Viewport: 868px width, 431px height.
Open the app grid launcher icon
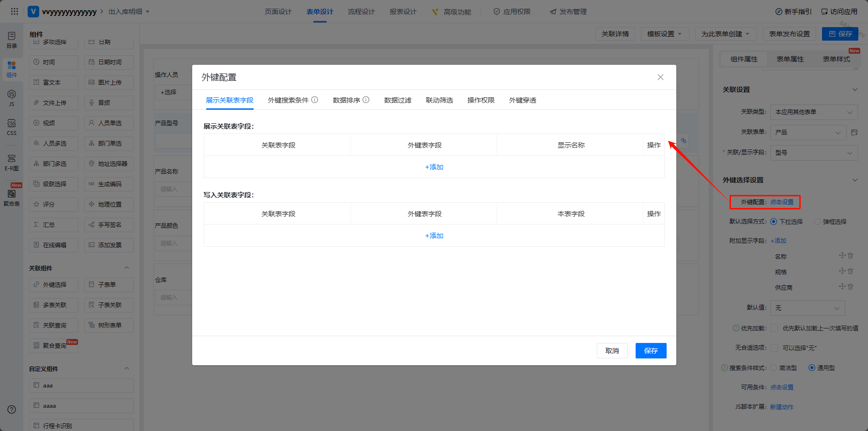tap(15, 12)
